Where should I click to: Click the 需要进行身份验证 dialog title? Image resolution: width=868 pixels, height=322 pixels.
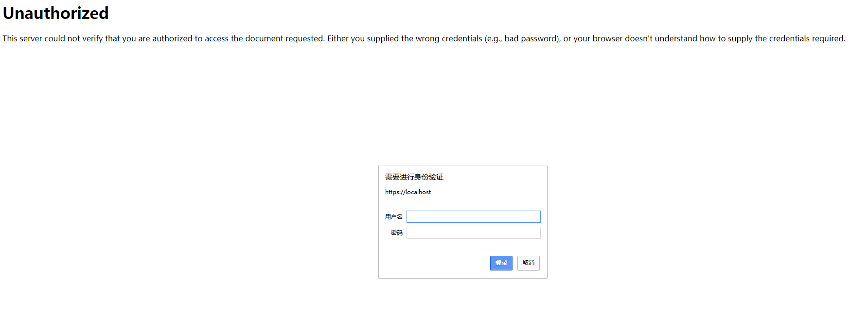pyautogui.click(x=414, y=177)
